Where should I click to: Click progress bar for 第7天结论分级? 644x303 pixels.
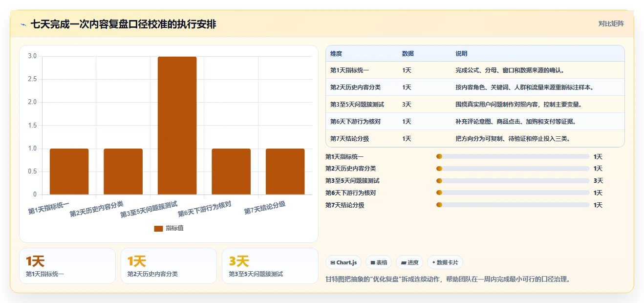(513, 205)
